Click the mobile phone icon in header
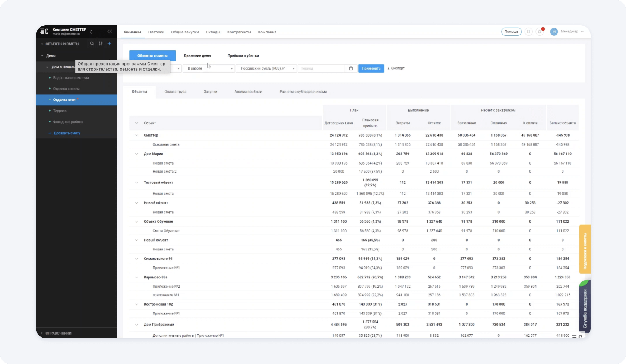 tap(528, 32)
